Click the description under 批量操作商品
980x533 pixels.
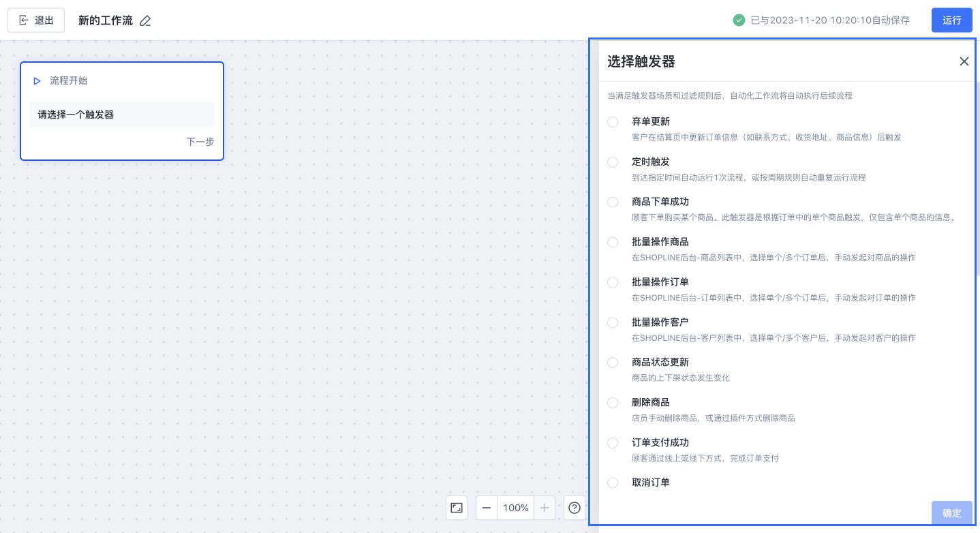[774, 258]
